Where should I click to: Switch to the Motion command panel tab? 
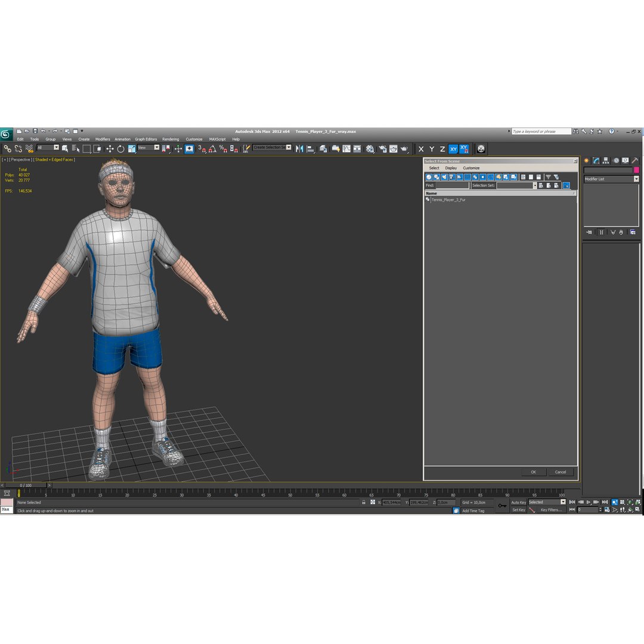pos(615,160)
